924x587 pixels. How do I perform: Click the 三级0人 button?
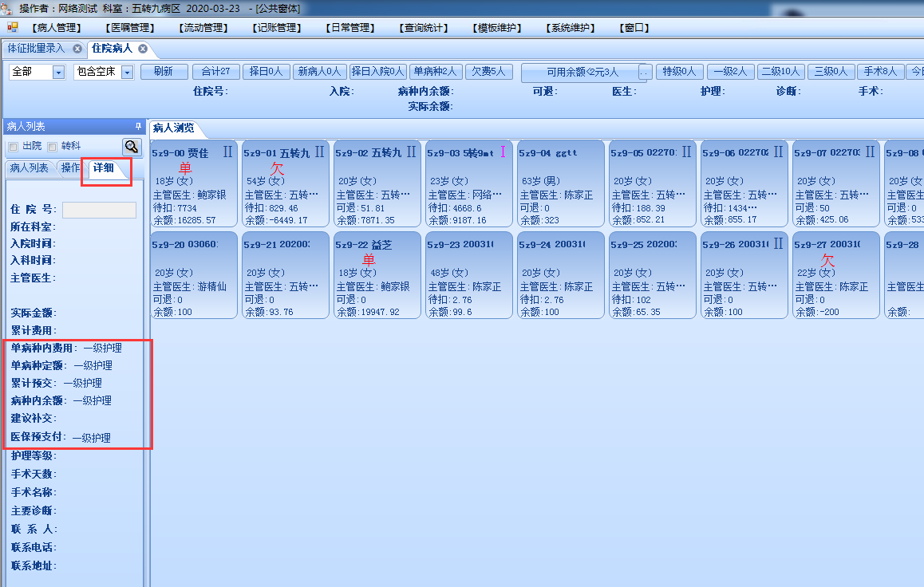[831, 72]
